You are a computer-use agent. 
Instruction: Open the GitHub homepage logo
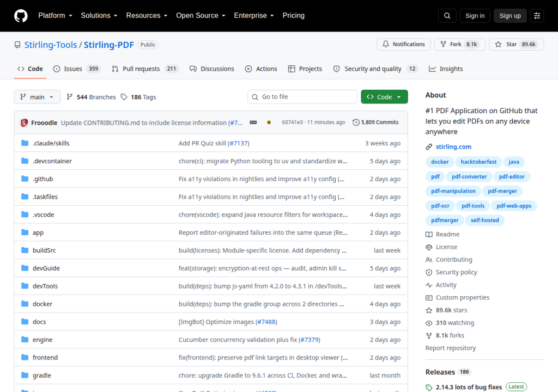pos(21,16)
